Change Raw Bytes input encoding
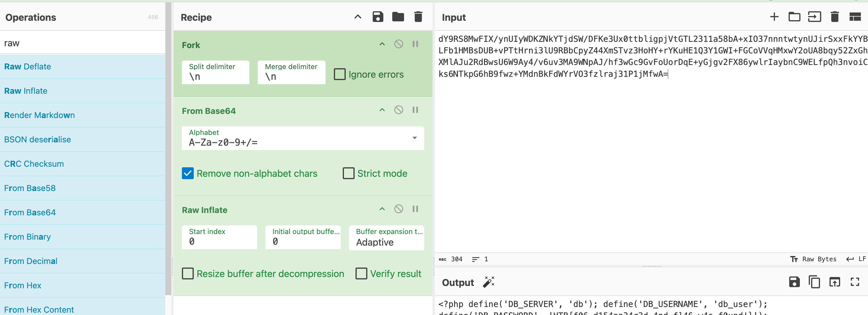This screenshot has height=315, width=868. (x=813, y=259)
